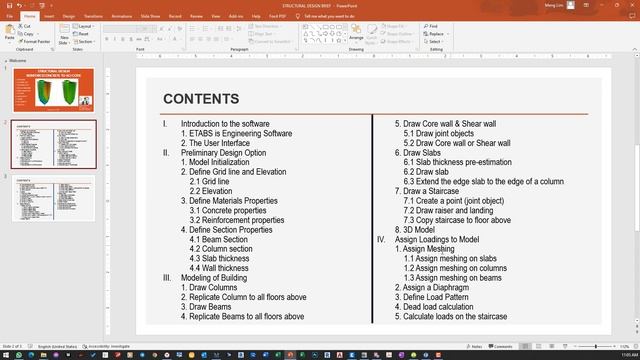
Task: Click Find in the Editing group
Action: [x=431, y=26]
